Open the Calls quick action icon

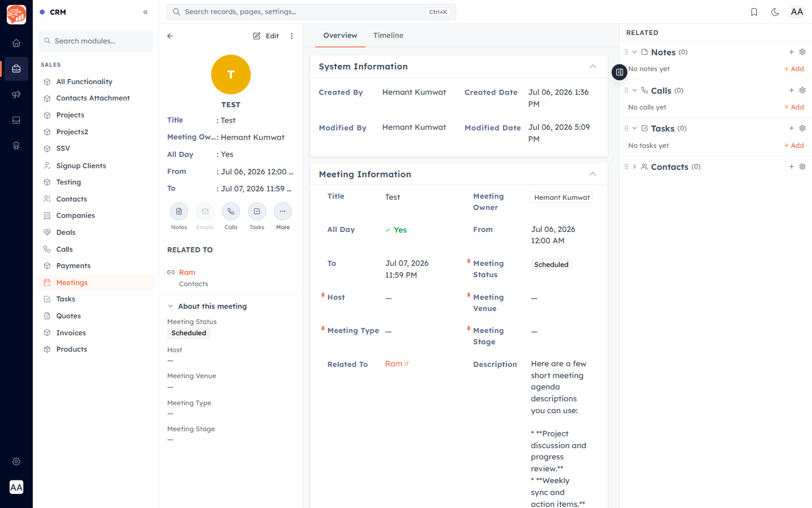coord(231,212)
